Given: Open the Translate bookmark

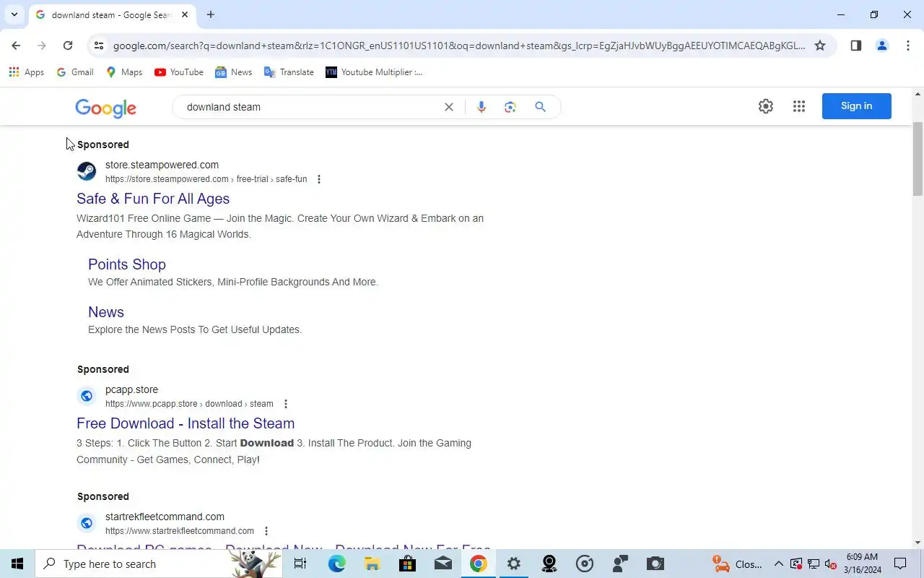Looking at the screenshot, I should pos(289,72).
